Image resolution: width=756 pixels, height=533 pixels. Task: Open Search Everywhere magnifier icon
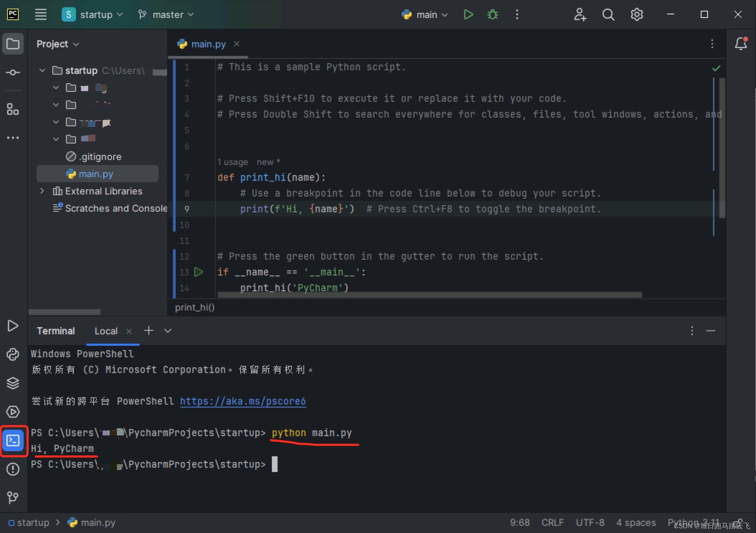point(608,15)
